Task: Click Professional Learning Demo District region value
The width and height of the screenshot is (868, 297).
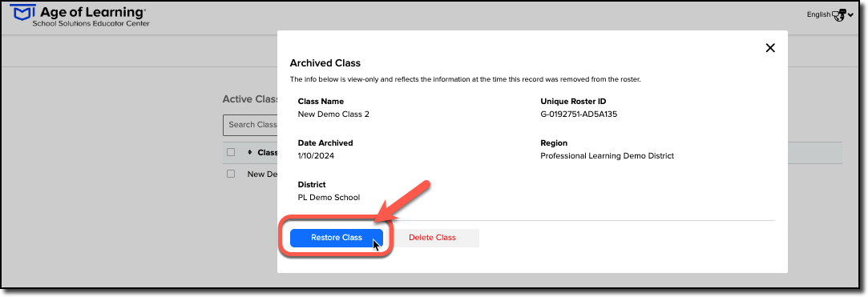Action: pos(608,156)
